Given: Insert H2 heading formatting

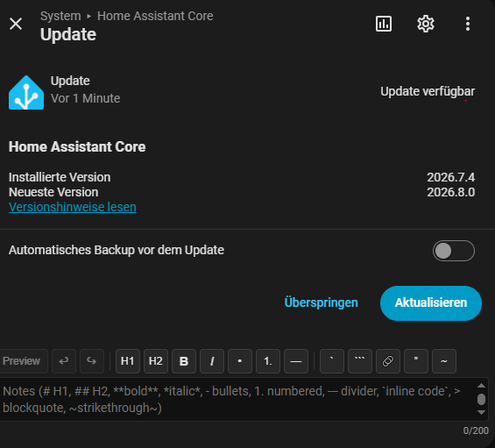Looking at the screenshot, I should 156,361.
